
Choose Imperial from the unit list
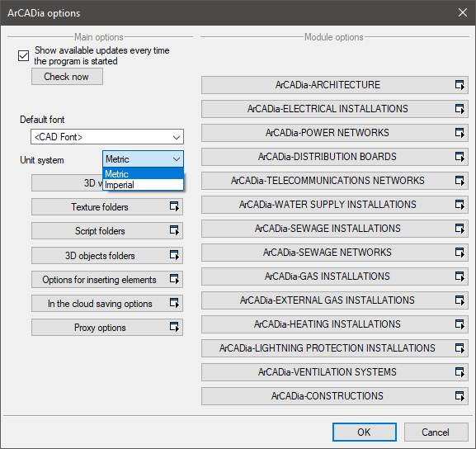[143, 185]
